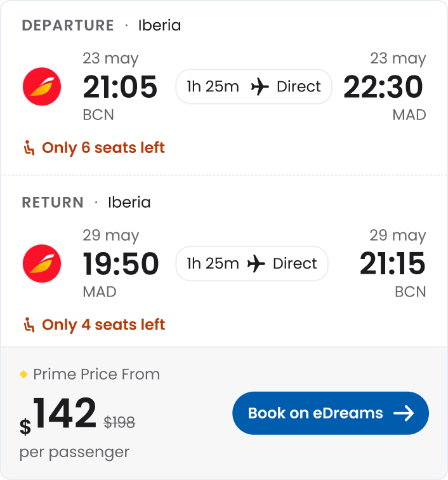
Task: Click the 21:05 departure time
Action: (120, 87)
